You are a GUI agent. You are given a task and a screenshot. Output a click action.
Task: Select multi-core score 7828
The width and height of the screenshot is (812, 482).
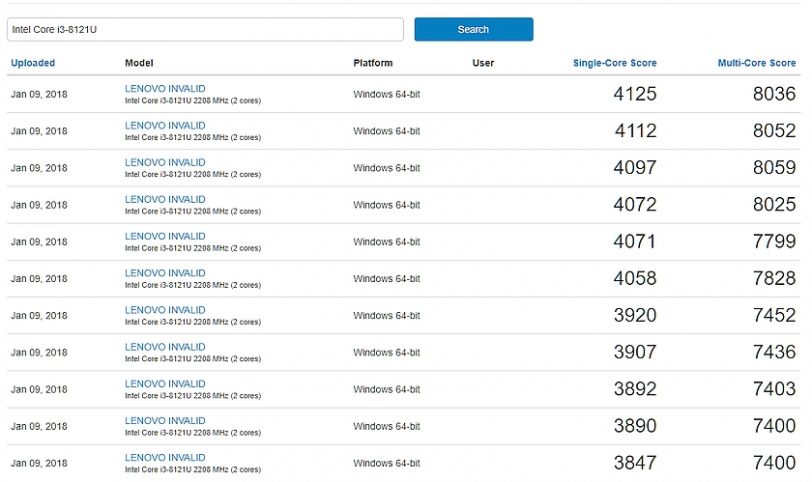(x=774, y=278)
